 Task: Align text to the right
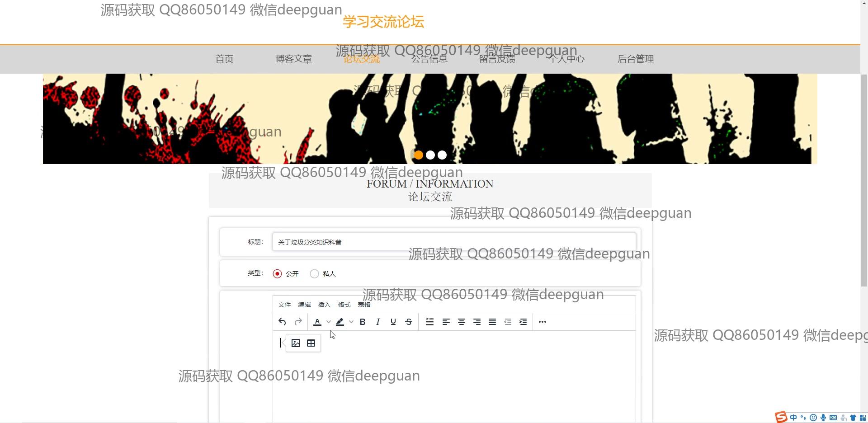coord(477,322)
